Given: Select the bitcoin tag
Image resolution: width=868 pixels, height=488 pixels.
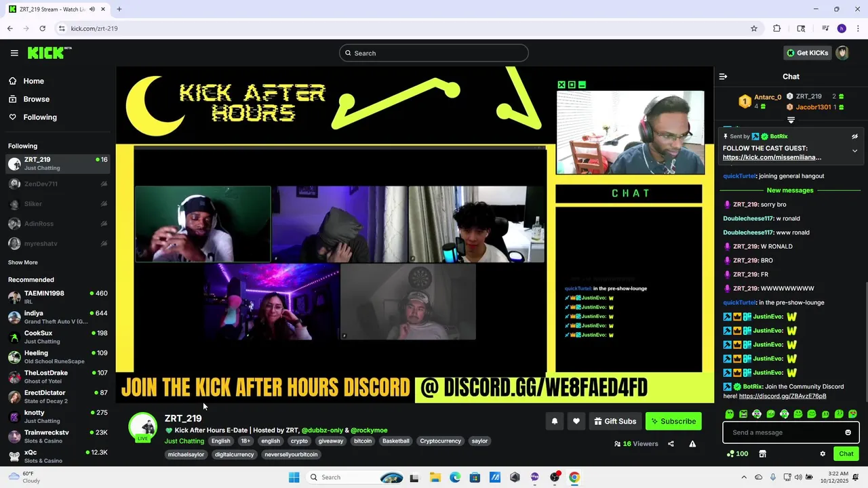Looking at the screenshot, I should (363, 441).
